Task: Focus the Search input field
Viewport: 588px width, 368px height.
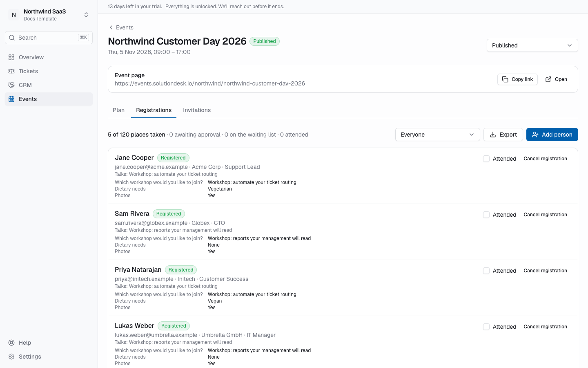Action: 49,38
